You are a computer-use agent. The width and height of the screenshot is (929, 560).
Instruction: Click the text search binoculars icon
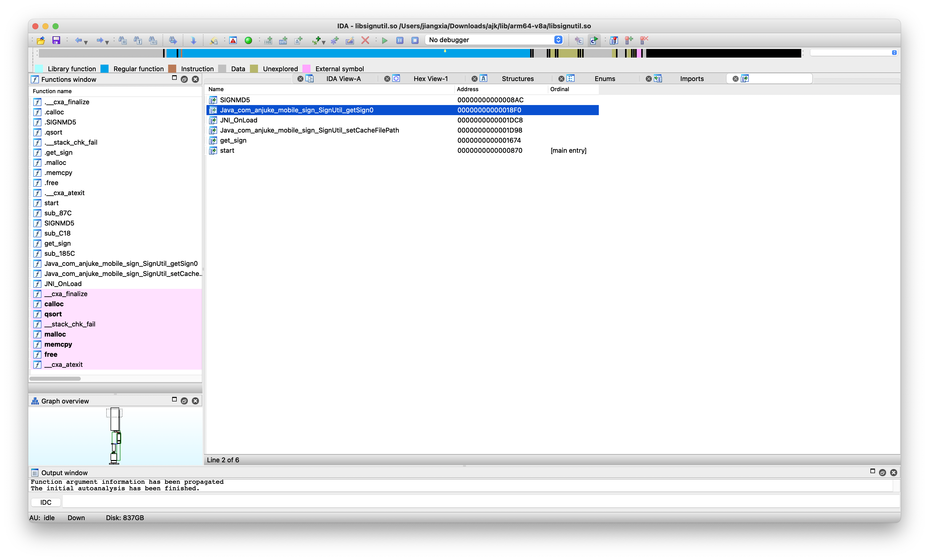pyautogui.click(x=138, y=40)
